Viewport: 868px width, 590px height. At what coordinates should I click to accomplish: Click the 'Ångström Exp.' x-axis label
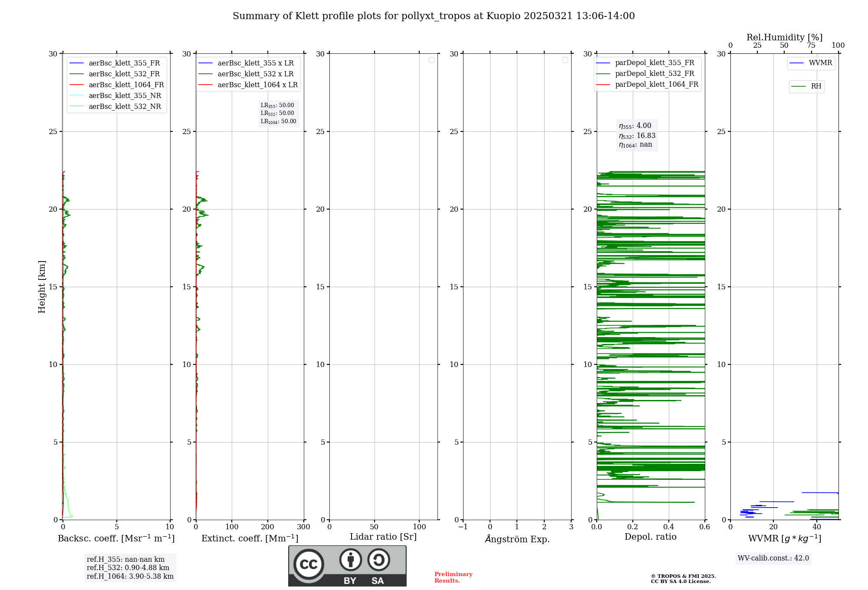tap(517, 539)
